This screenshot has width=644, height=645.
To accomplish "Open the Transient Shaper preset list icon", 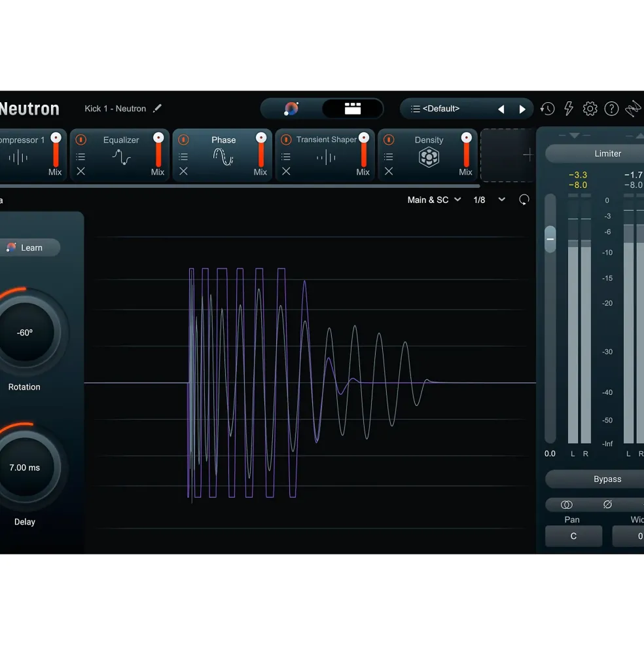I will coord(286,157).
